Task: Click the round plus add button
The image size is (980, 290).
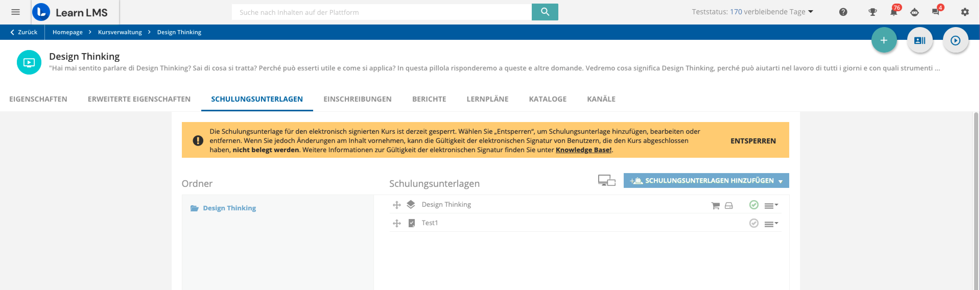Action: tap(884, 40)
